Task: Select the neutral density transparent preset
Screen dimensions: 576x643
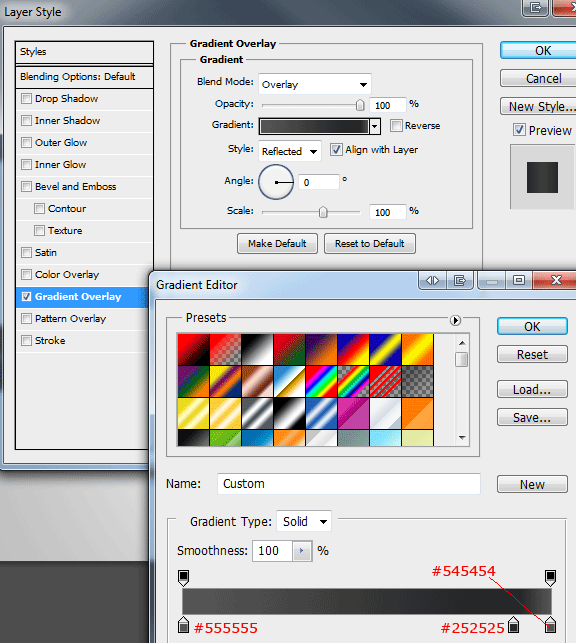Action: pyautogui.click(x=417, y=381)
